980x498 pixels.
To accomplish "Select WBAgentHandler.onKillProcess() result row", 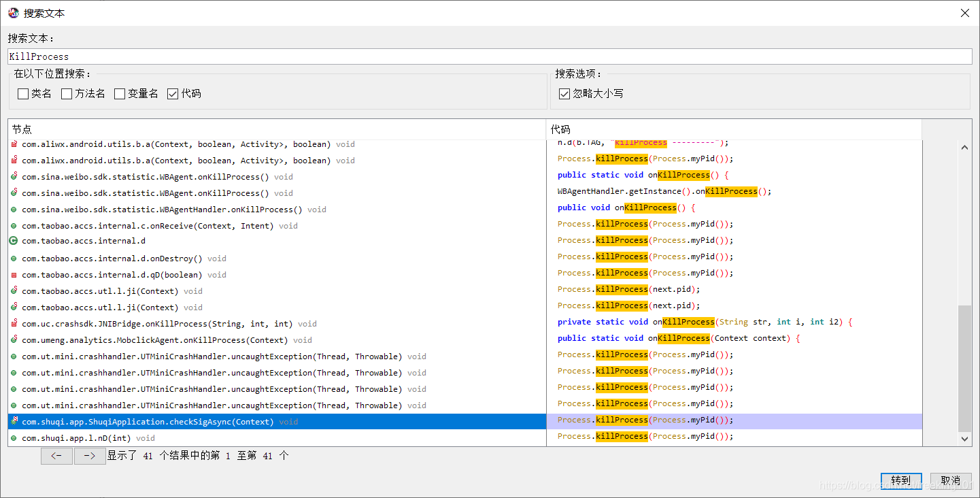I will tap(277, 210).
